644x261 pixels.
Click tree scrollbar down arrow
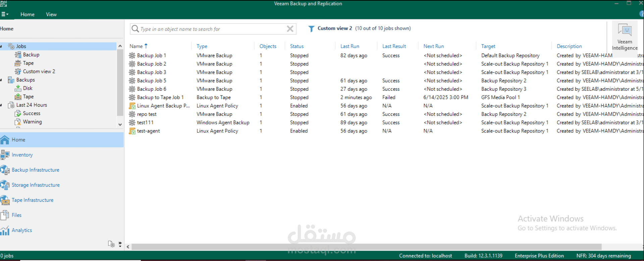pos(120,124)
